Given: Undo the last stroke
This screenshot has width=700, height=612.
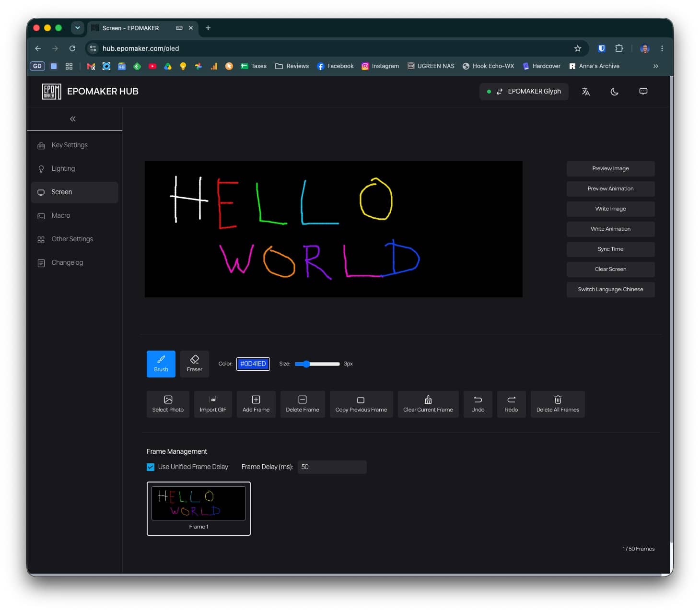Looking at the screenshot, I should click(x=478, y=404).
